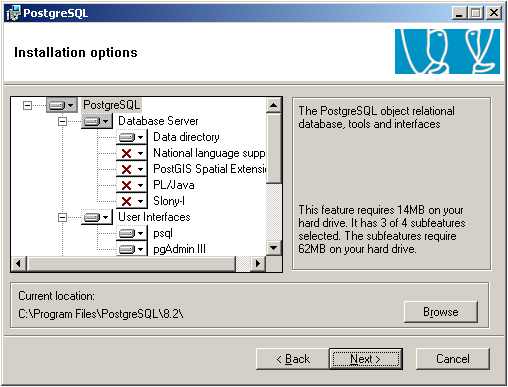Open the pgAdmin III feature dropdown
This screenshot has width=508, height=387.
(x=132, y=249)
